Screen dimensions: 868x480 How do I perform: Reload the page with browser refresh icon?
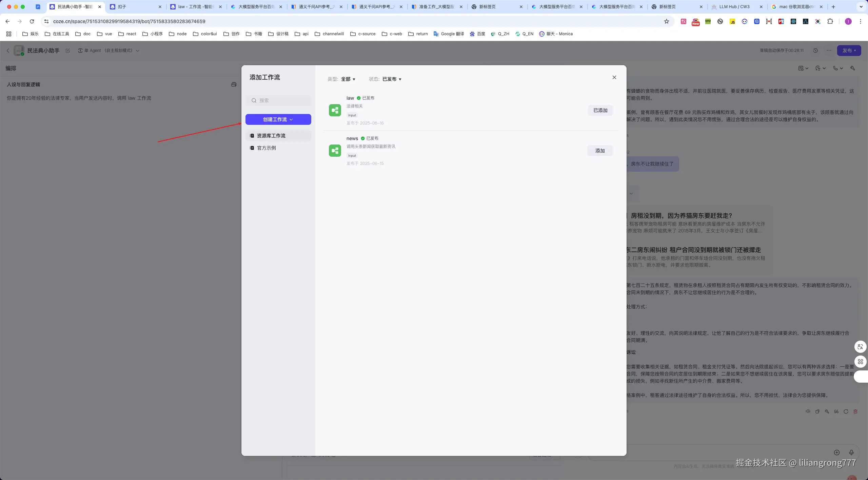pyautogui.click(x=32, y=21)
